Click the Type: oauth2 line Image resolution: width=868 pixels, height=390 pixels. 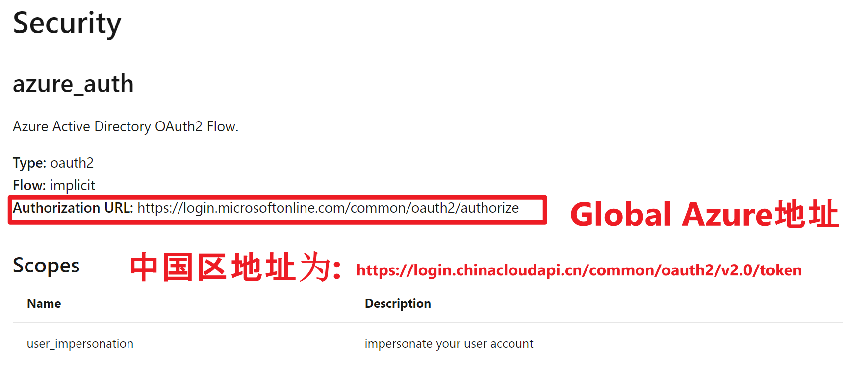click(x=53, y=163)
